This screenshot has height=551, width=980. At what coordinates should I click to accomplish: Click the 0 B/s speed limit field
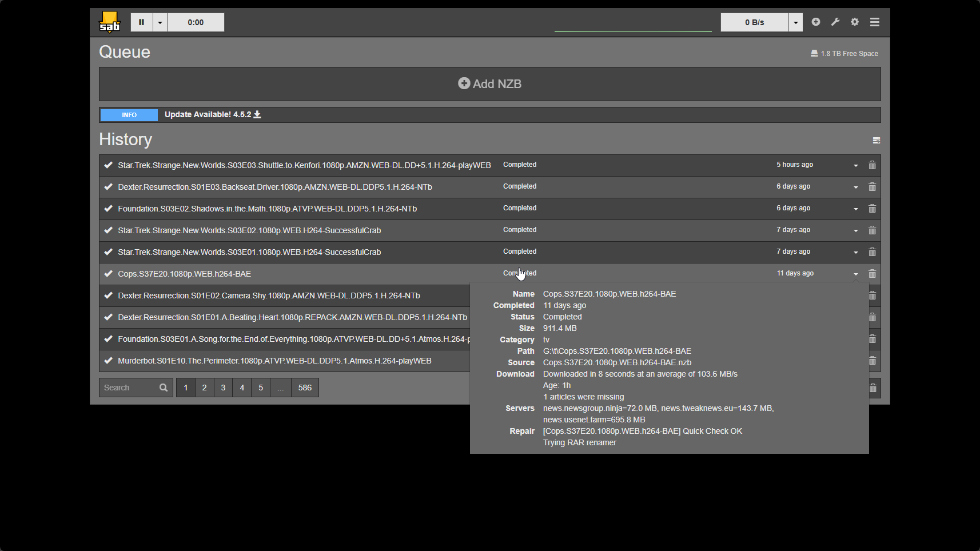(755, 22)
